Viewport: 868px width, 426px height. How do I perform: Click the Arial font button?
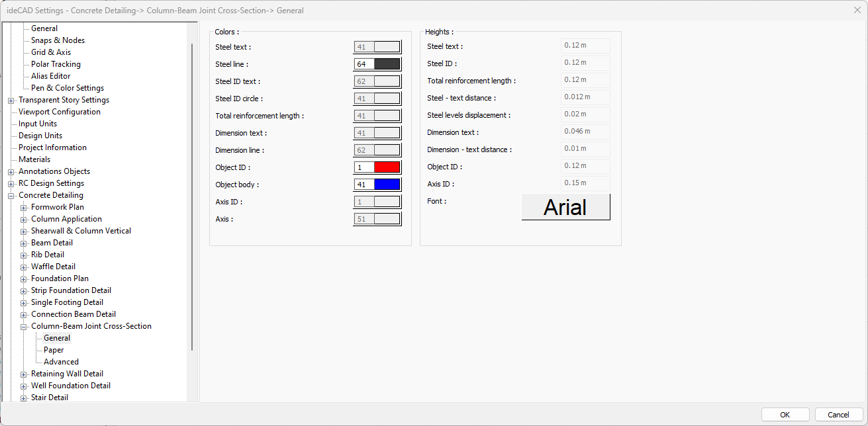(x=565, y=207)
